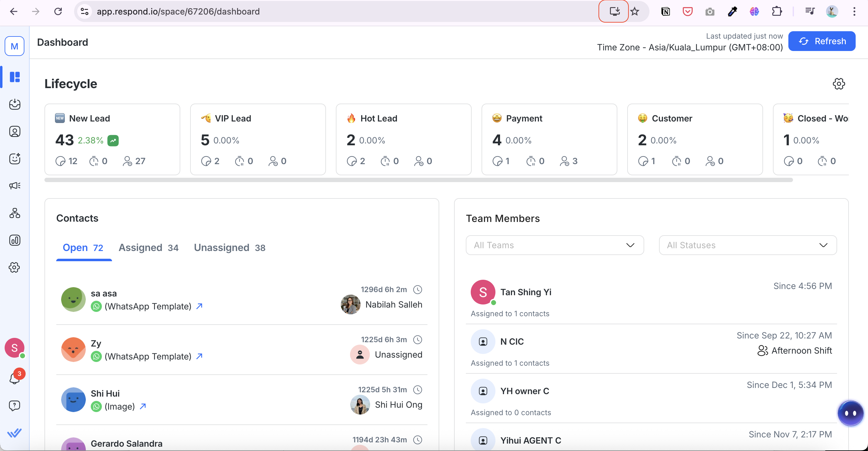
Task: Open the Broadcasts megaphone icon
Action: pyautogui.click(x=15, y=185)
